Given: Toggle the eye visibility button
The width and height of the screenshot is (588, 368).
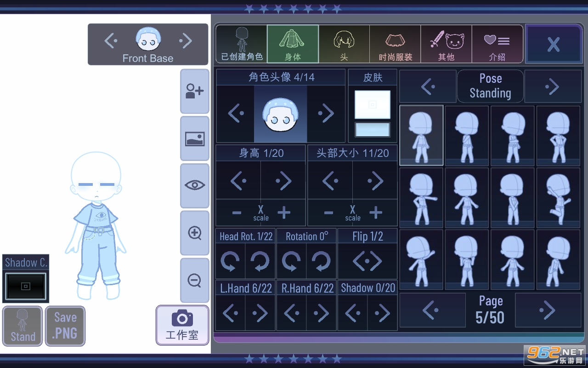Looking at the screenshot, I should 194,185.
